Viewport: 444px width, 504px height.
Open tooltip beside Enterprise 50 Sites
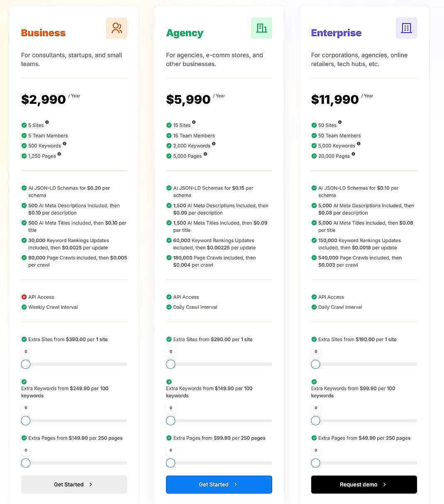[340, 122]
